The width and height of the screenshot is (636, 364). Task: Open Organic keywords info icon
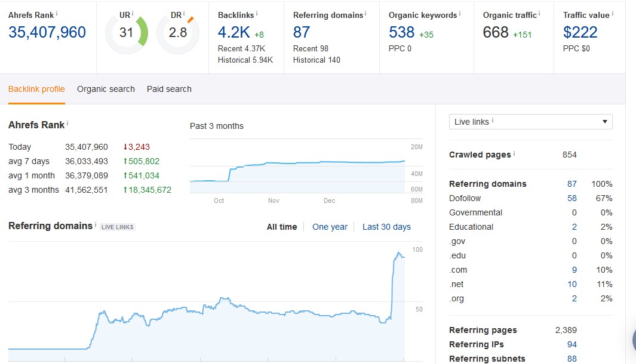pos(460,13)
